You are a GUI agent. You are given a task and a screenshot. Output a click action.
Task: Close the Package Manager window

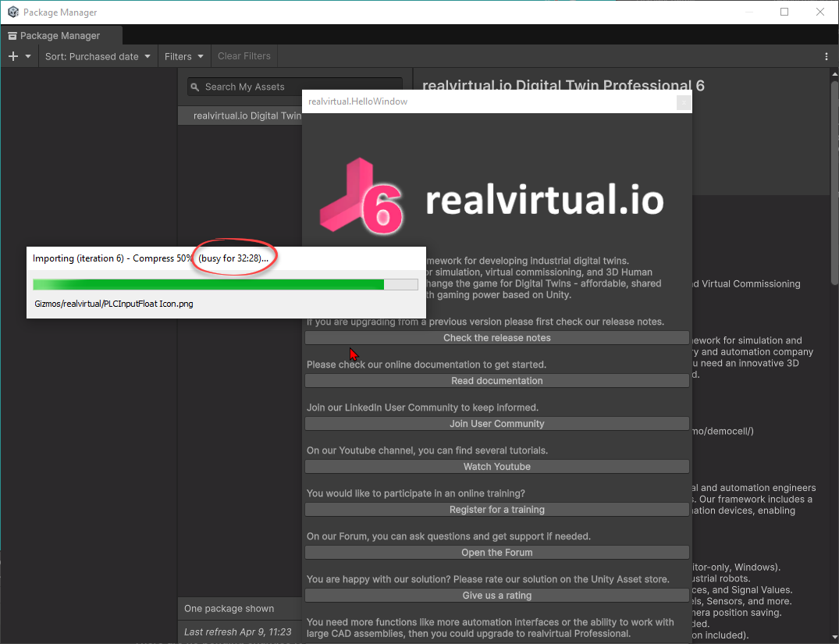pos(819,12)
